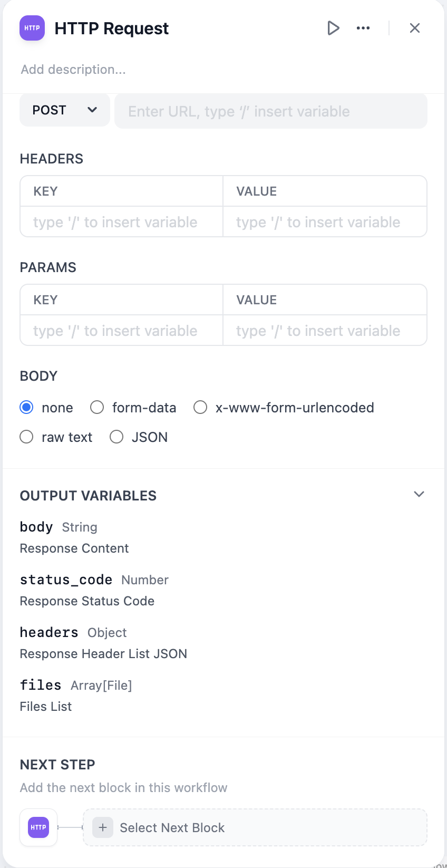Close the HTTP Request panel
The image size is (447, 868).
[x=415, y=28]
